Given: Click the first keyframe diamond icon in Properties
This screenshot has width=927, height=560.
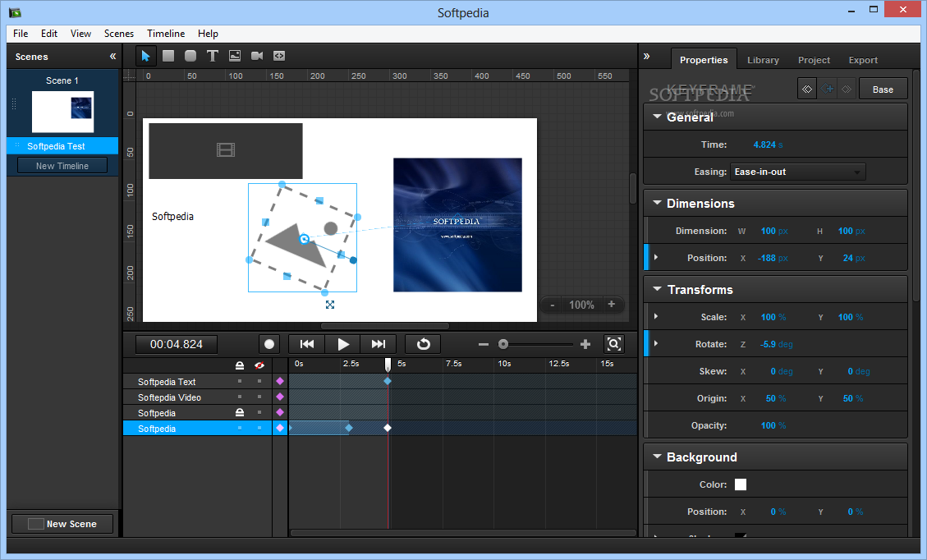Looking at the screenshot, I should (807, 90).
